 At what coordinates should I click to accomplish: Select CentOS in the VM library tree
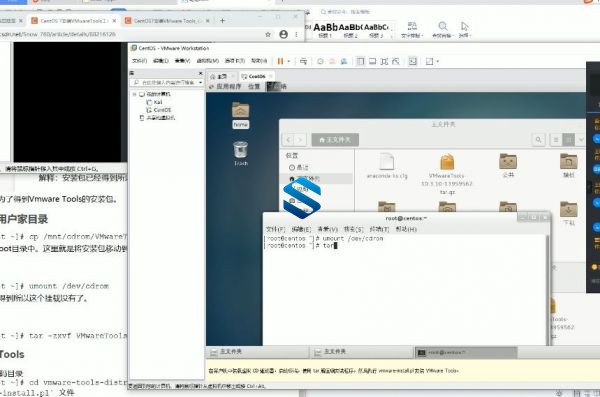(162, 110)
